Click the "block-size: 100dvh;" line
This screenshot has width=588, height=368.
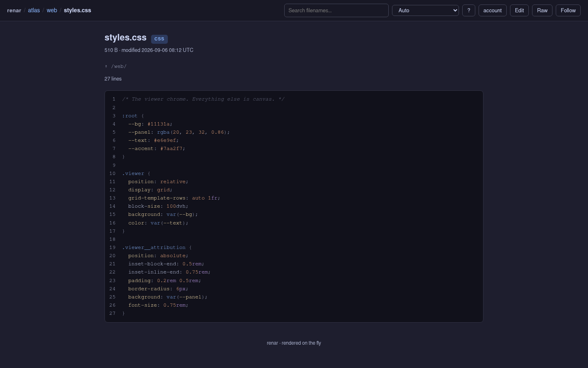pyautogui.click(x=158, y=206)
